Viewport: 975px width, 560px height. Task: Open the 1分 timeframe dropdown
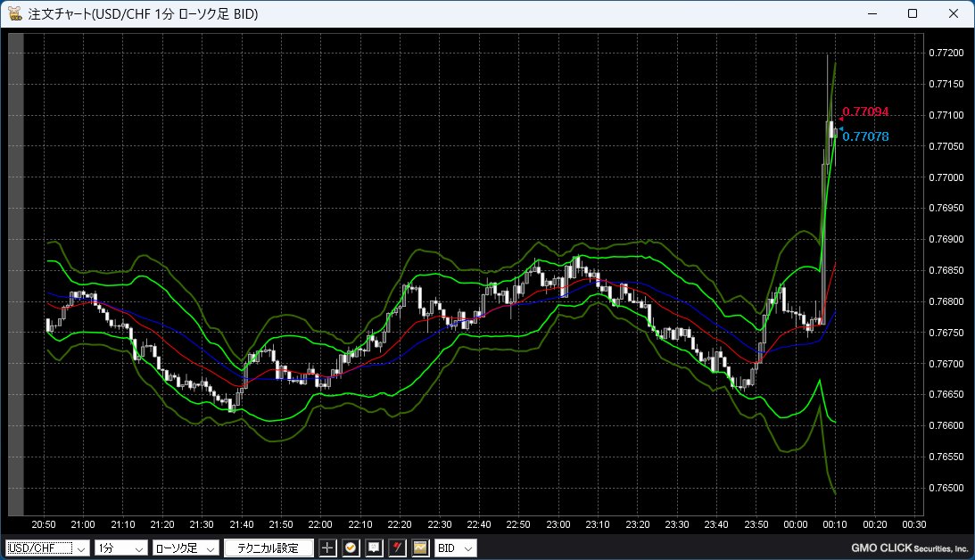tap(121, 548)
